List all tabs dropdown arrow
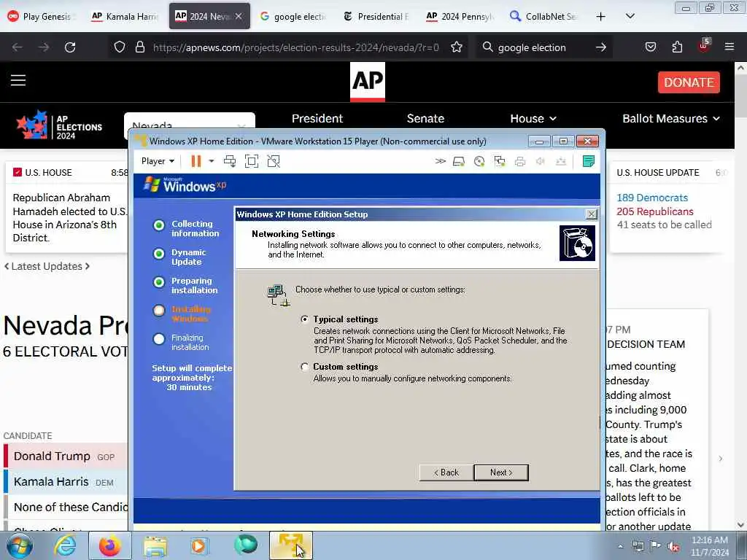The height and width of the screenshot is (560, 747). pyautogui.click(x=630, y=16)
